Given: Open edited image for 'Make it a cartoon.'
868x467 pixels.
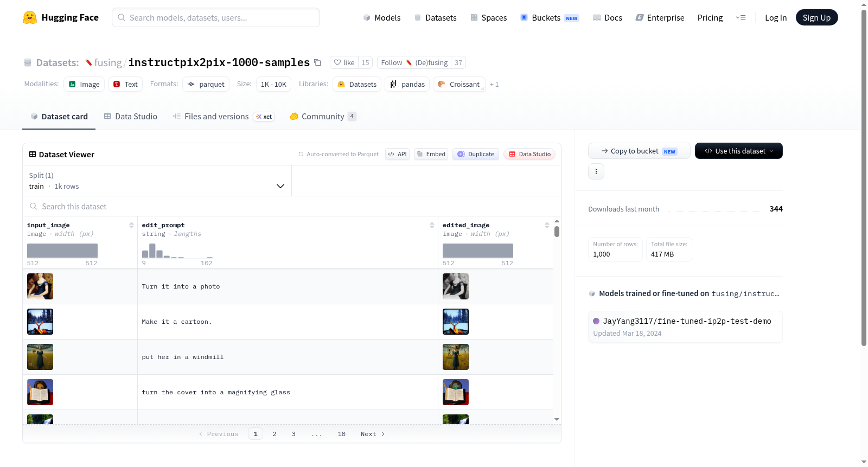Looking at the screenshot, I should [x=456, y=322].
